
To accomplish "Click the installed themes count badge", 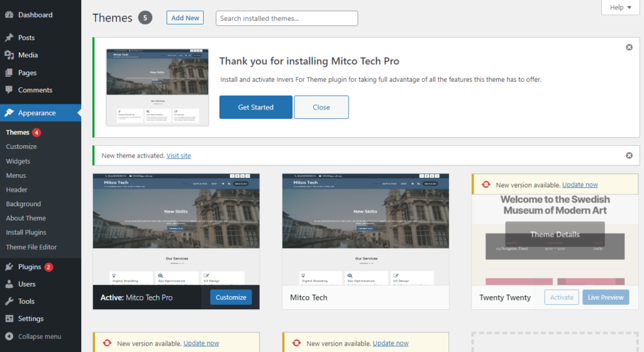I will pyautogui.click(x=145, y=18).
